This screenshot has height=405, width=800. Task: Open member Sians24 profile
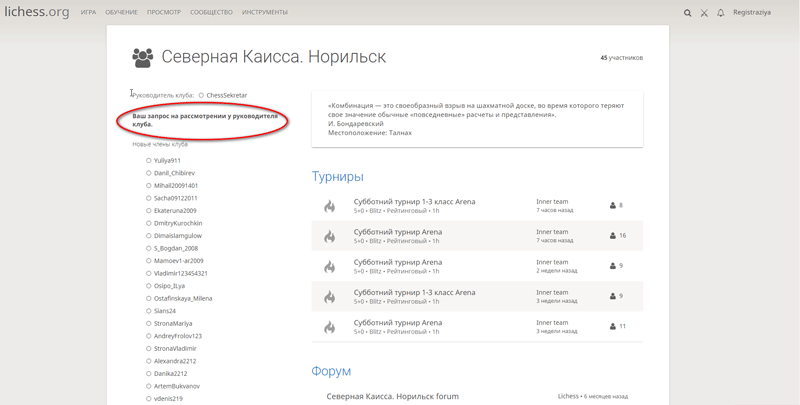coord(165,311)
